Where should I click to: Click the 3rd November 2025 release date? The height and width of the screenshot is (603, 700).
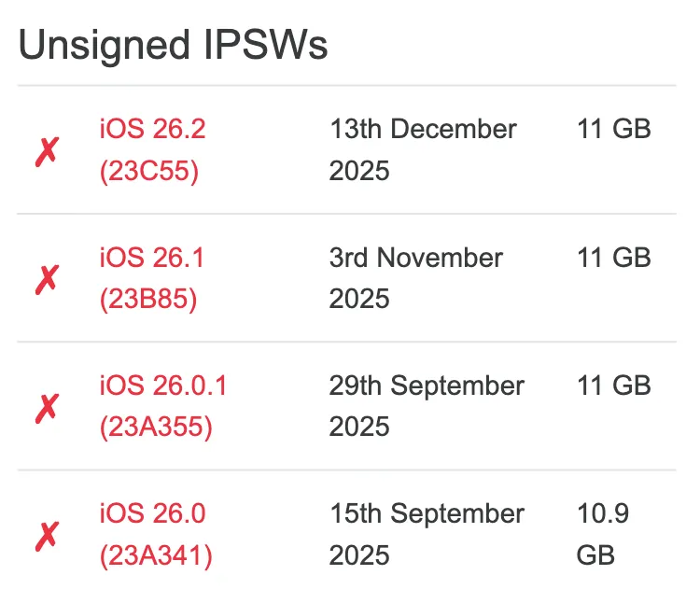click(x=415, y=278)
